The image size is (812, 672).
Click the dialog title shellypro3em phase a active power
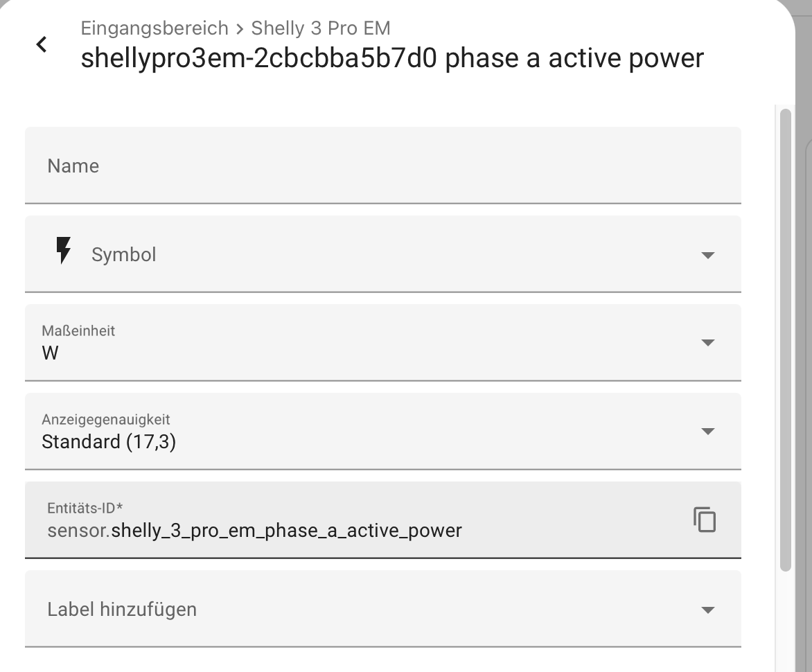point(392,58)
